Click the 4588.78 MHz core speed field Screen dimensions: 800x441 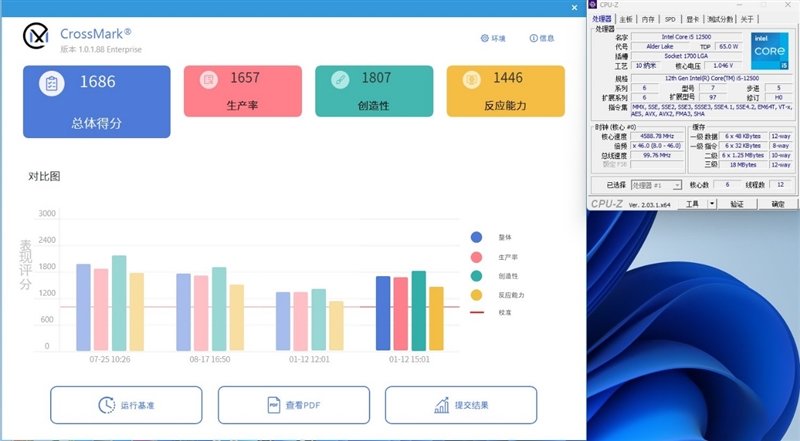pyautogui.click(x=658, y=136)
